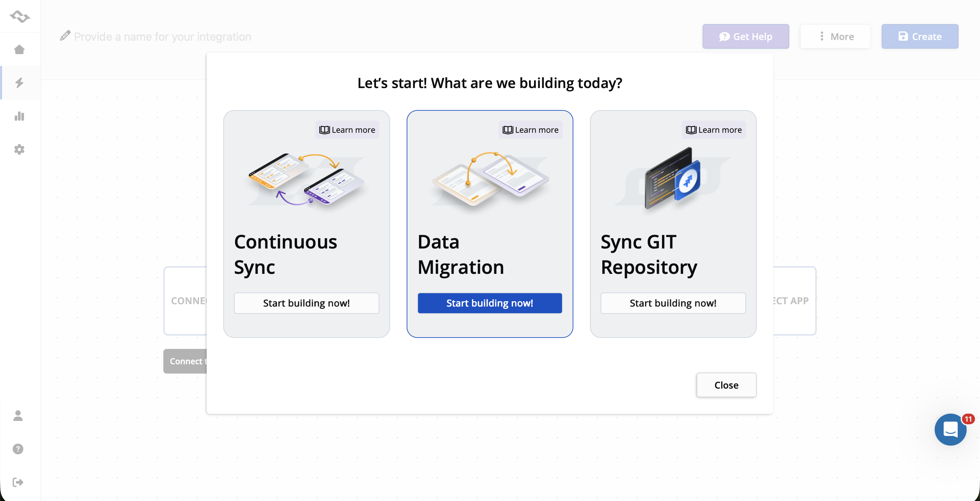Click the gray Connect button behind dialog
This screenshot has width=980, height=501.
(185, 361)
